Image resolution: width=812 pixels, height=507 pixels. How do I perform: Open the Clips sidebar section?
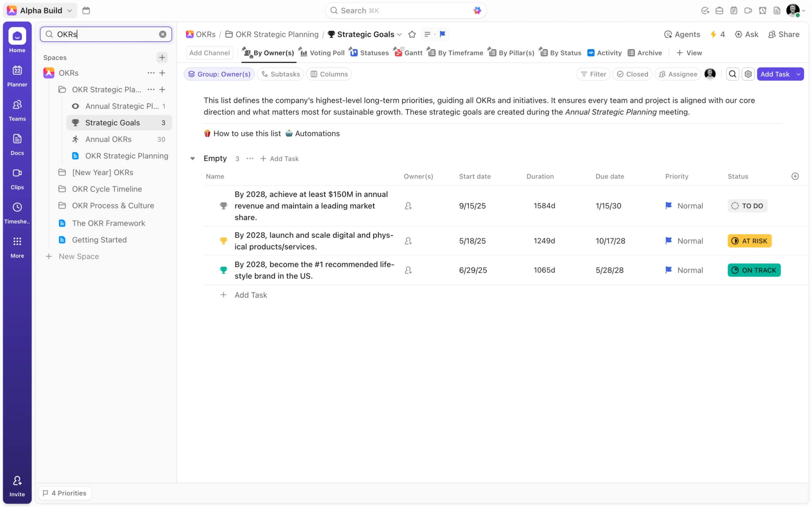click(x=17, y=178)
